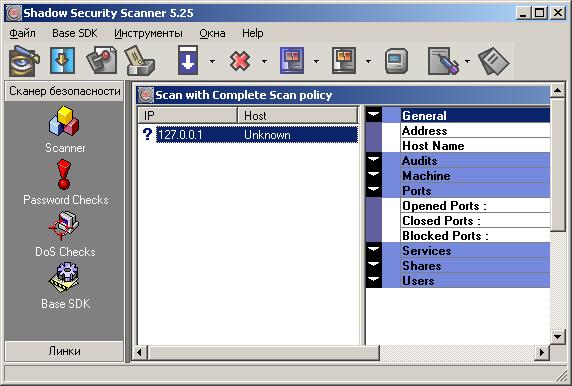Select the Сканер безопасности panel header
The height and width of the screenshot is (386, 572).
(x=65, y=91)
